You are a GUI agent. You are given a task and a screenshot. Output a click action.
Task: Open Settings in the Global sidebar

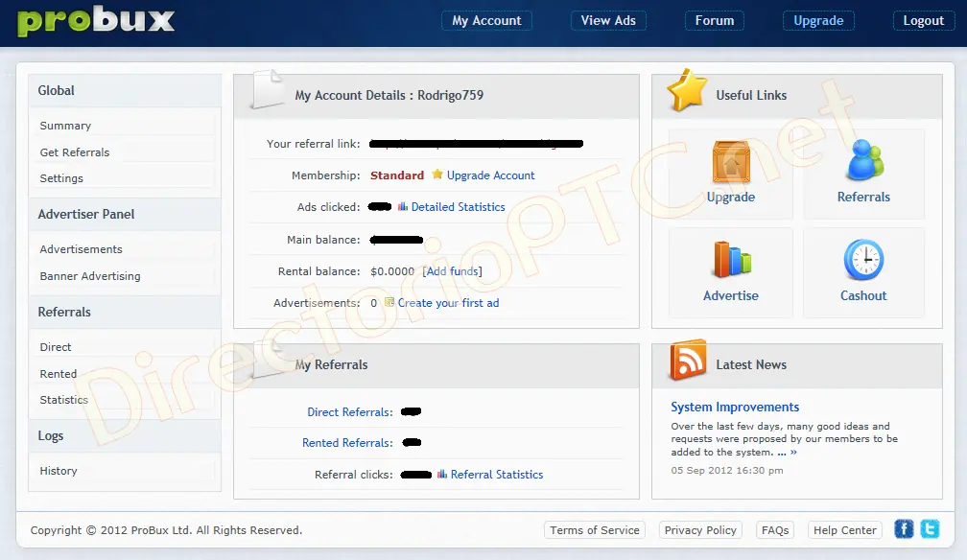(61, 178)
